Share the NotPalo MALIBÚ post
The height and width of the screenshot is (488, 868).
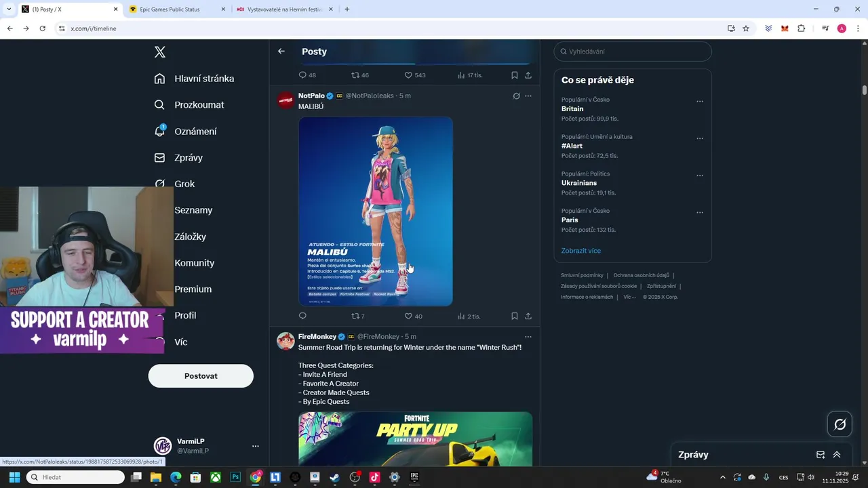pos(528,316)
